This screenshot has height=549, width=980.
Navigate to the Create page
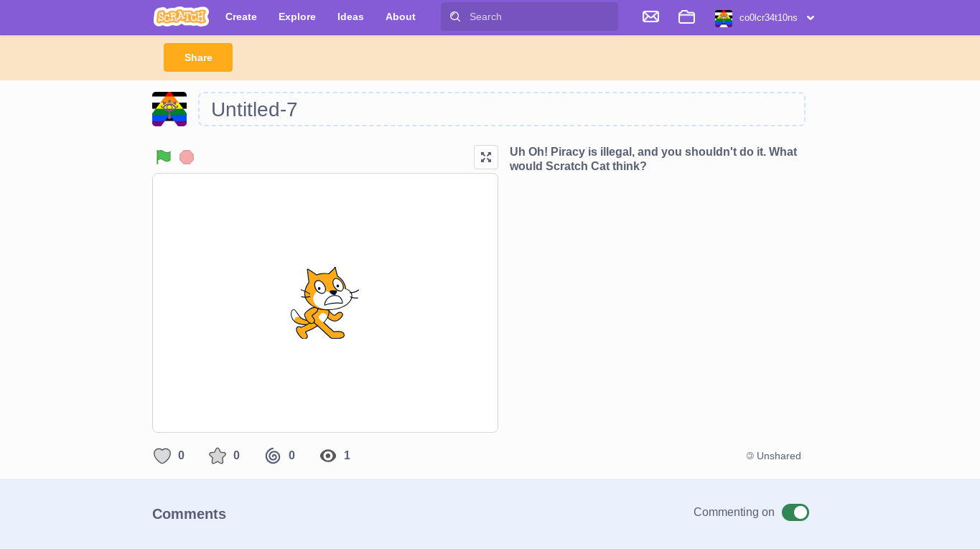point(241,17)
